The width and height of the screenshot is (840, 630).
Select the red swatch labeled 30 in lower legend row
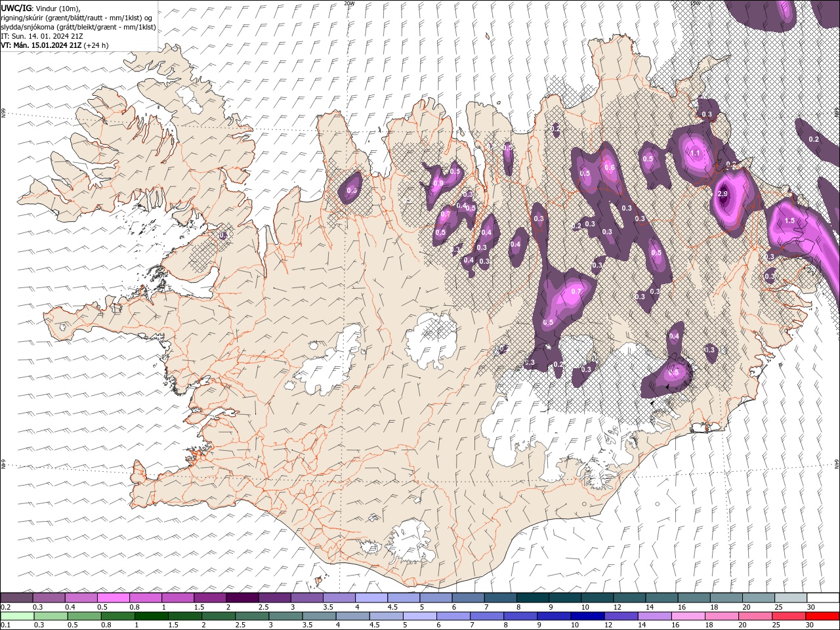[822, 616]
